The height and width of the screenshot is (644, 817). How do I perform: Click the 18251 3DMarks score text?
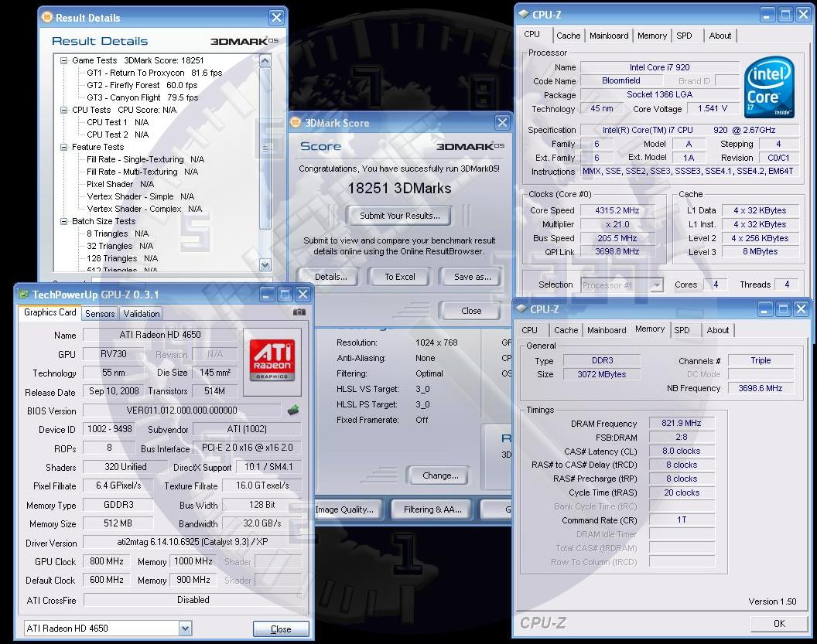pyautogui.click(x=399, y=188)
